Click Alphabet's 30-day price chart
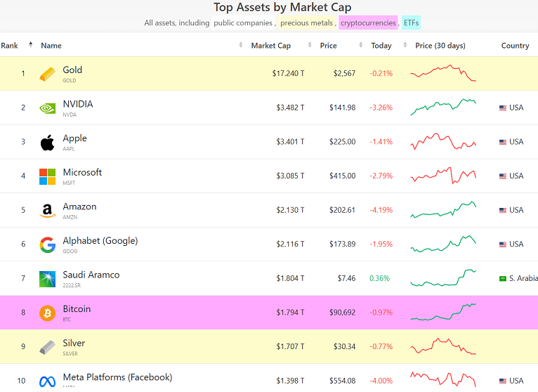Image resolution: width=538 pixels, height=392 pixels. 443,244
